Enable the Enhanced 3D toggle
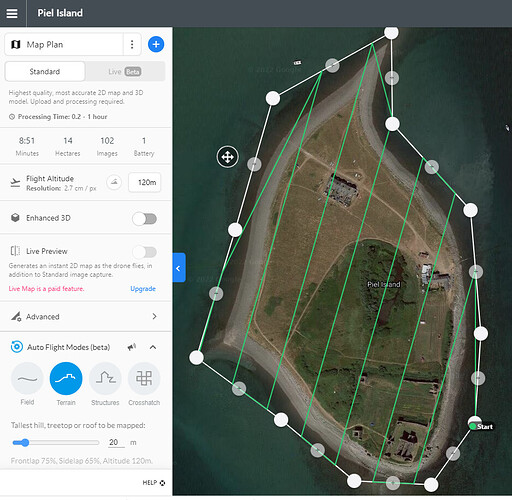This screenshot has height=500, width=512. pos(144,219)
